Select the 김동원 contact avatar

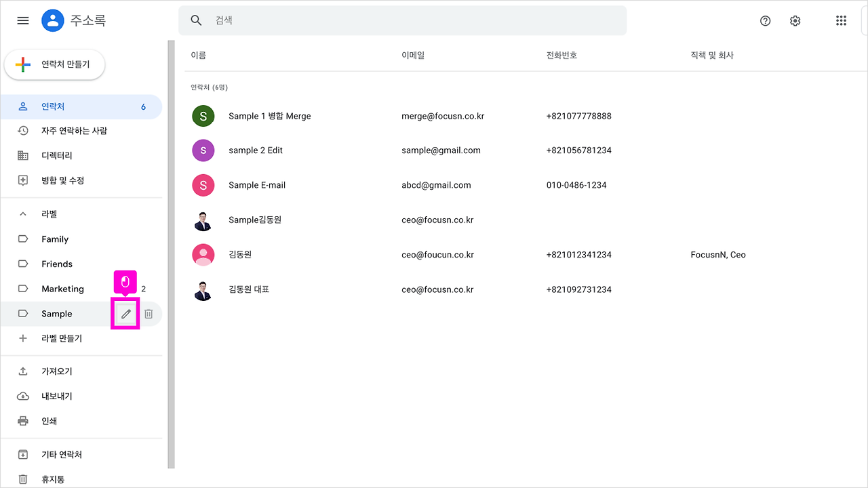(203, 254)
